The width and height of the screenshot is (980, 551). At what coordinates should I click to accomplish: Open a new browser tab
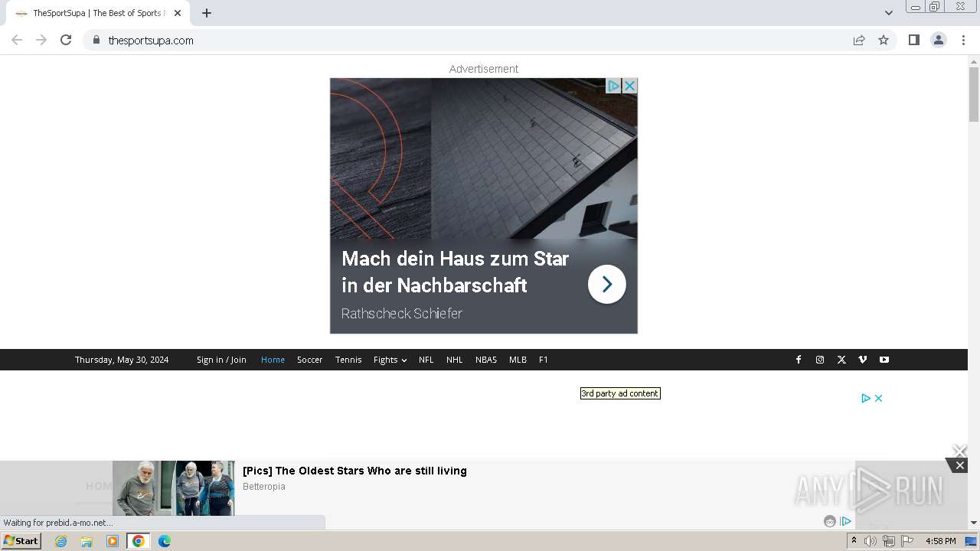pos(207,13)
